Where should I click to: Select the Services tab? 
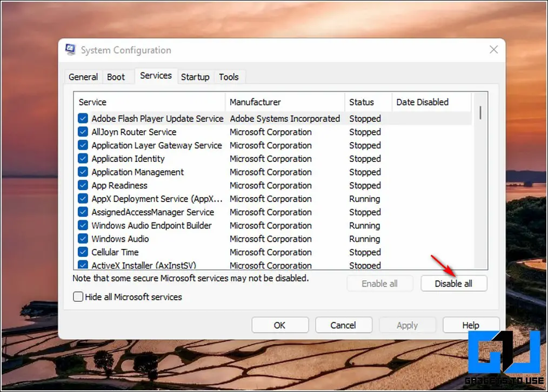pyautogui.click(x=156, y=76)
